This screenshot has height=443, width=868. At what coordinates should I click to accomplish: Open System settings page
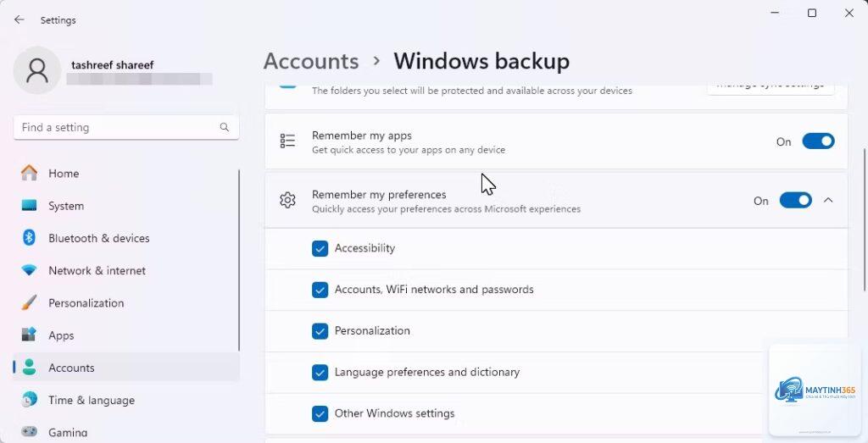[126, 206]
